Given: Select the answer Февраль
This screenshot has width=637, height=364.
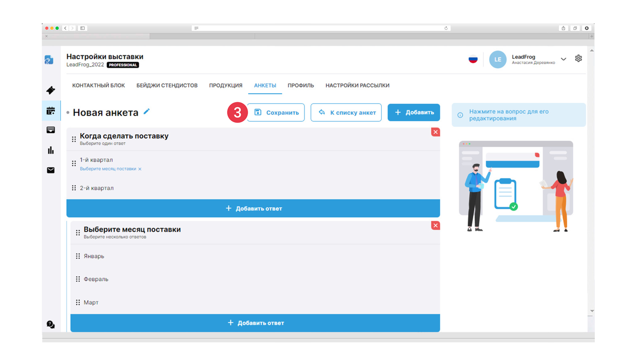Looking at the screenshot, I should click(x=96, y=279).
